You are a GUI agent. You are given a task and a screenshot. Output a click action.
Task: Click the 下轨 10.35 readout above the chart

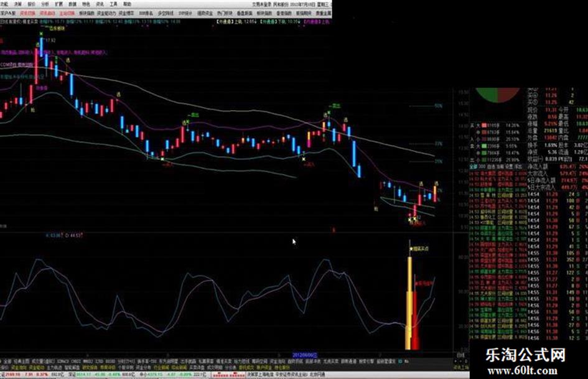tap(281, 22)
